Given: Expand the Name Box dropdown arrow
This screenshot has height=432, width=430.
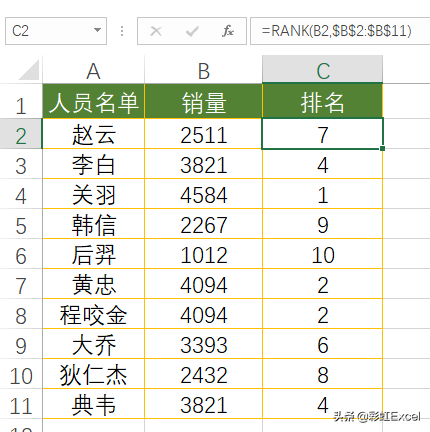Looking at the screenshot, I should point(97,30).
